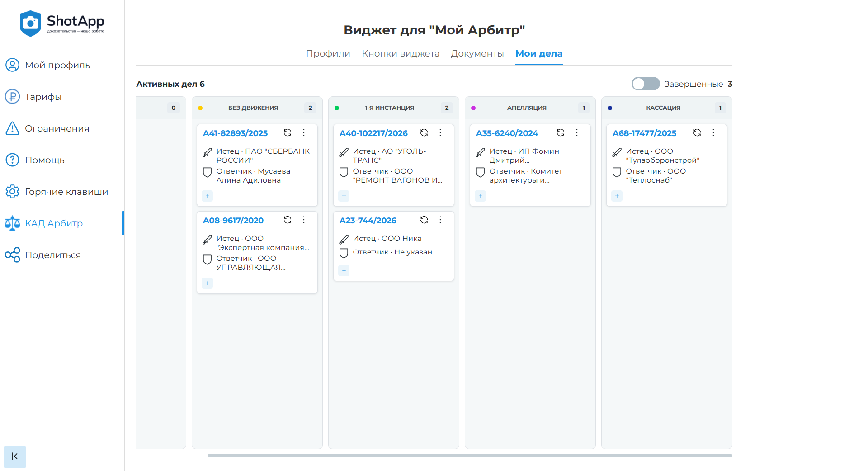The height and width of the screenshot is (471, 868).
Task: Click plus icon on case A35-6240/2024 card
Action: point(481,196)
